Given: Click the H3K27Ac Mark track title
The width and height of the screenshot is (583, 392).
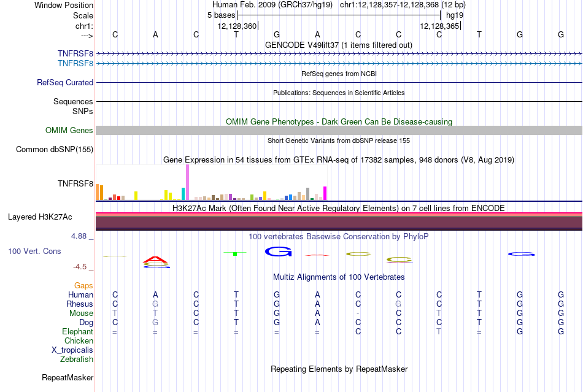Looking at the screenshot, I should (x=338, y=208).
